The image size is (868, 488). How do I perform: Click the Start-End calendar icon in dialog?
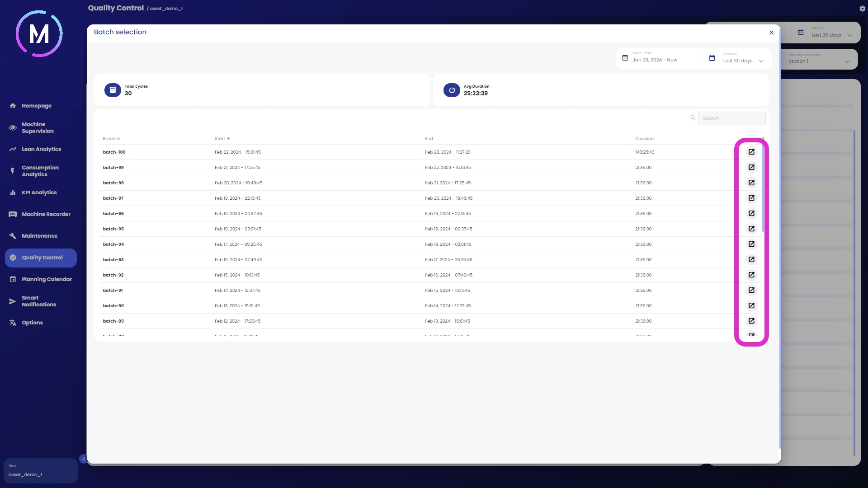tap(625, 58)
